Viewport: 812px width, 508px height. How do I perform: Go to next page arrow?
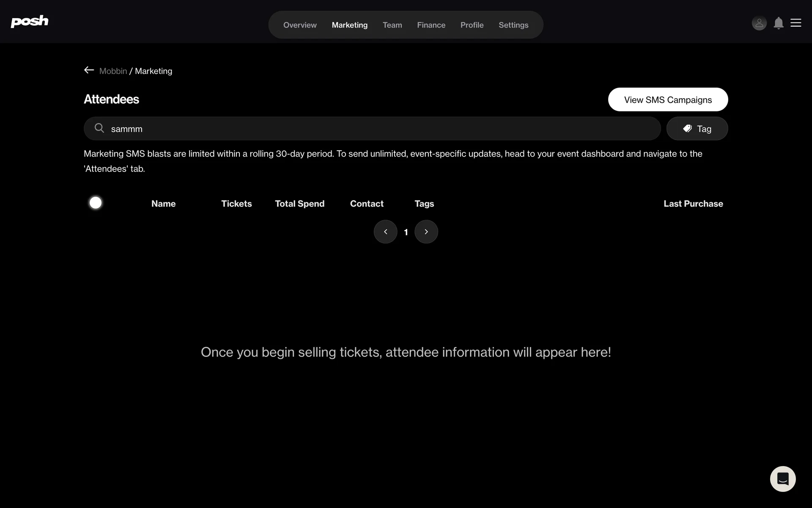[426, 232]
